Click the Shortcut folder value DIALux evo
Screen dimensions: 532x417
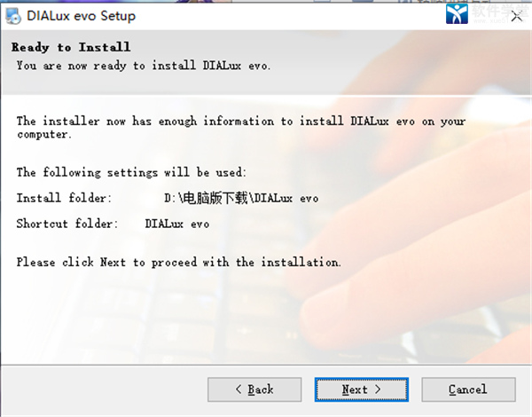[x=177, y=224]
